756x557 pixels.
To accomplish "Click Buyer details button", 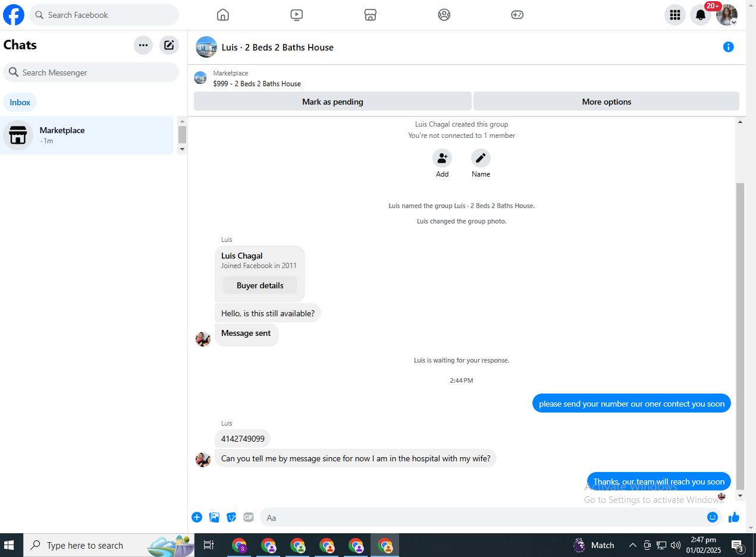I will 260,285.
